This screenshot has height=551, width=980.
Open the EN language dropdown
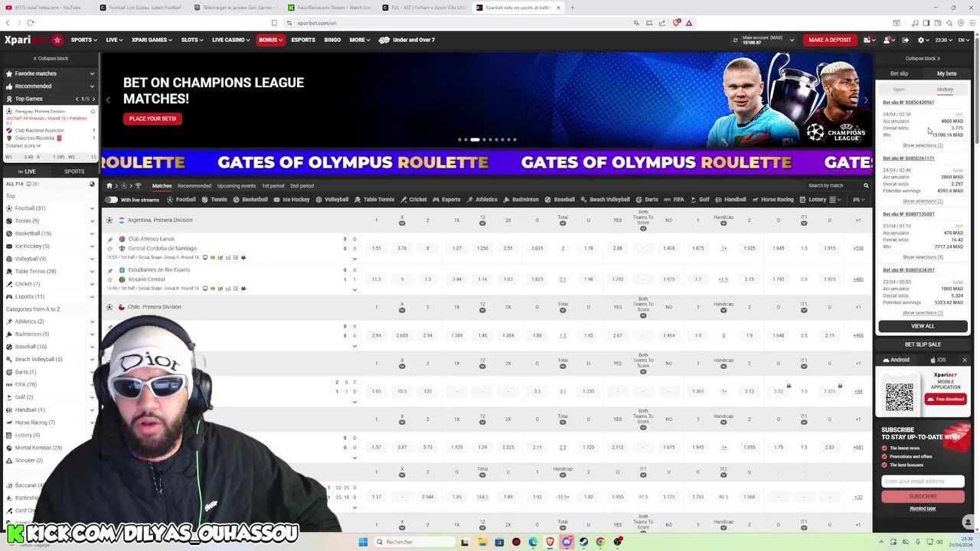point(963,40)
